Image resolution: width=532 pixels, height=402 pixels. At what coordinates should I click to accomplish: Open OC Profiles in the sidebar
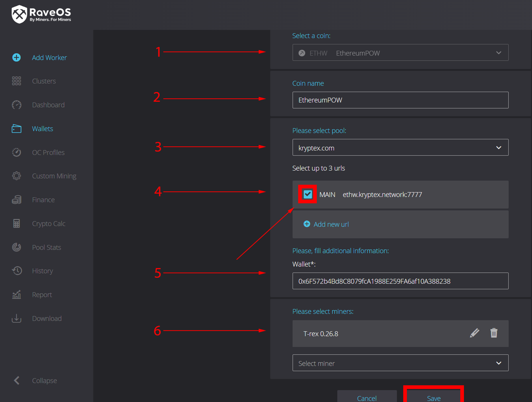pyautogui.click(x=48, y=152)
